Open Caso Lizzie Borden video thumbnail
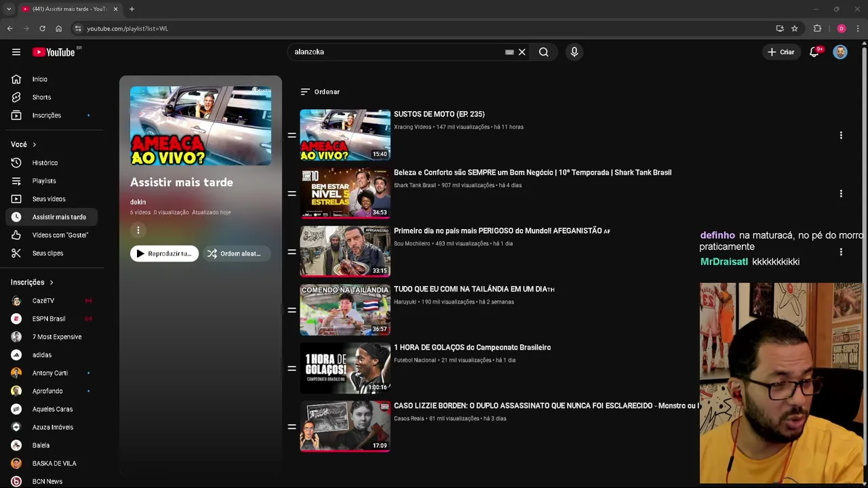The height and width of the screenshot is (488, 868). pyautogui.click(x=345, y=426)
